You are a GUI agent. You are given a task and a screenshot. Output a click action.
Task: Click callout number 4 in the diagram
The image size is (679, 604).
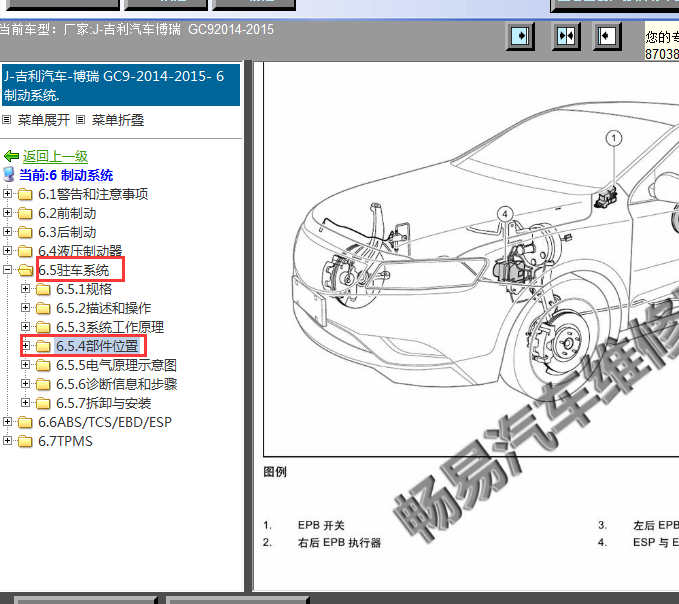click(x=505, y=213)
